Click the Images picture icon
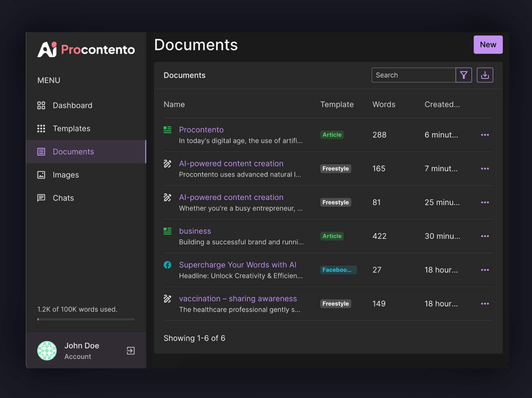Screen dimensions: 532x398 coord(41,175)
